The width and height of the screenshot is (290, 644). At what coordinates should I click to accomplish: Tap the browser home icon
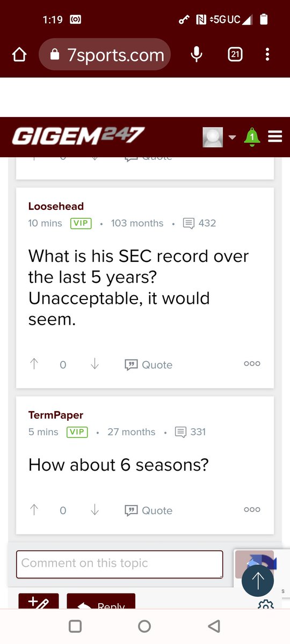tap(19, 54)
